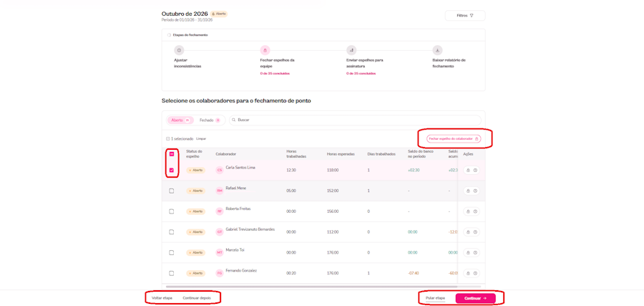Click the RM avatar of Rafael Mene

220,191
